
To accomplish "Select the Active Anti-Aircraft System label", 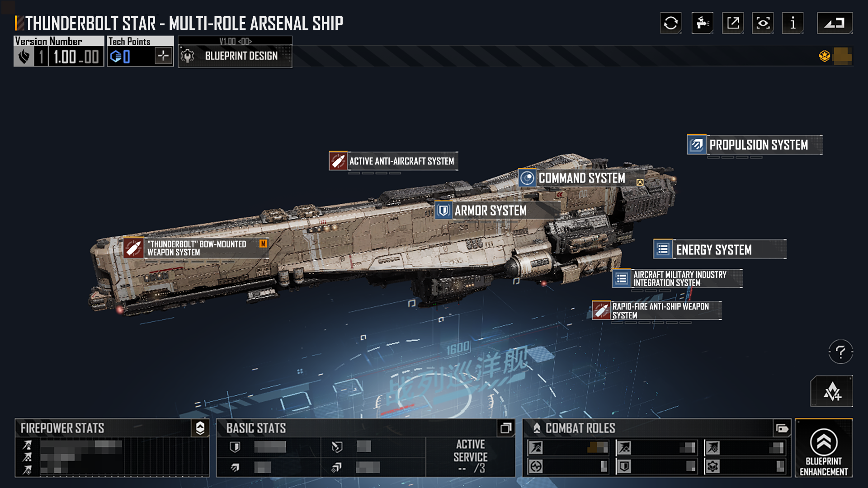I will tap(401, 161).
